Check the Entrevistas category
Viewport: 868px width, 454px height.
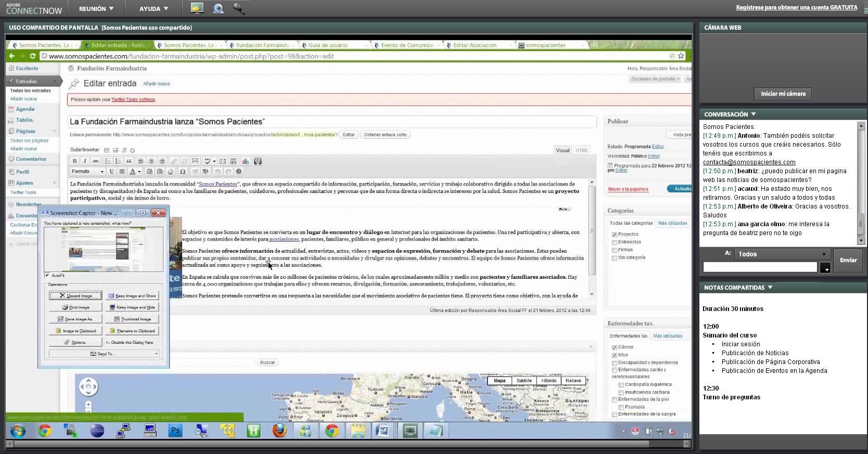coord(615,242)
